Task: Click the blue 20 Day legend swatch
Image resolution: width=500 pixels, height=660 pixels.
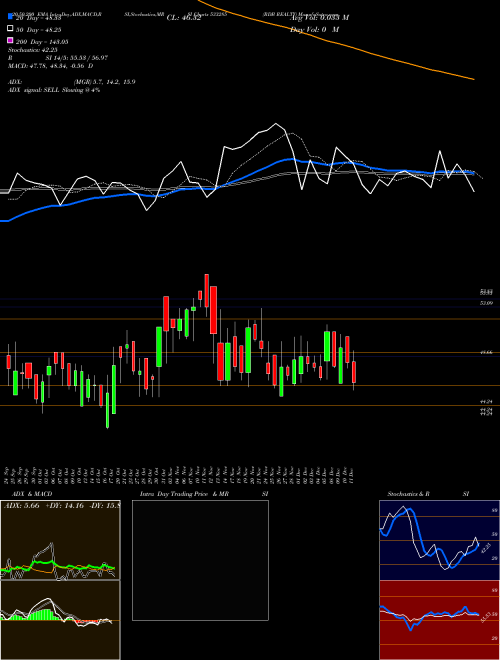Action: click(10, 17)
